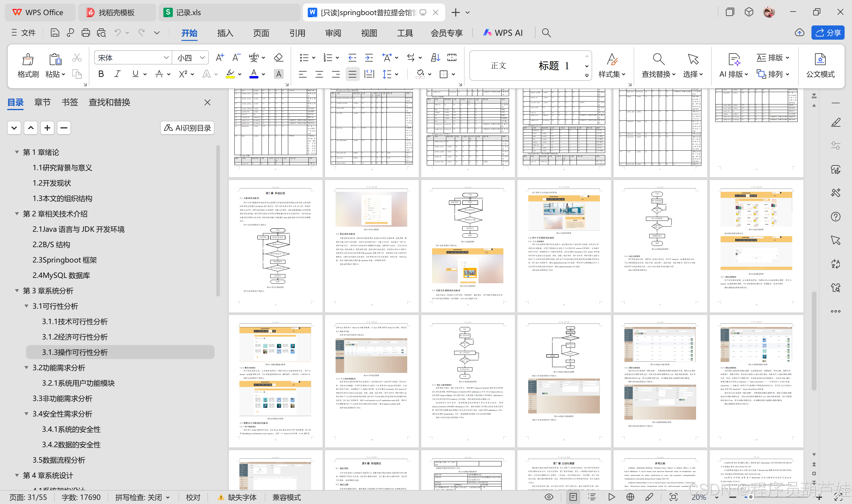
Task: Click the AI识别目录 button
Action: point(187,128)
